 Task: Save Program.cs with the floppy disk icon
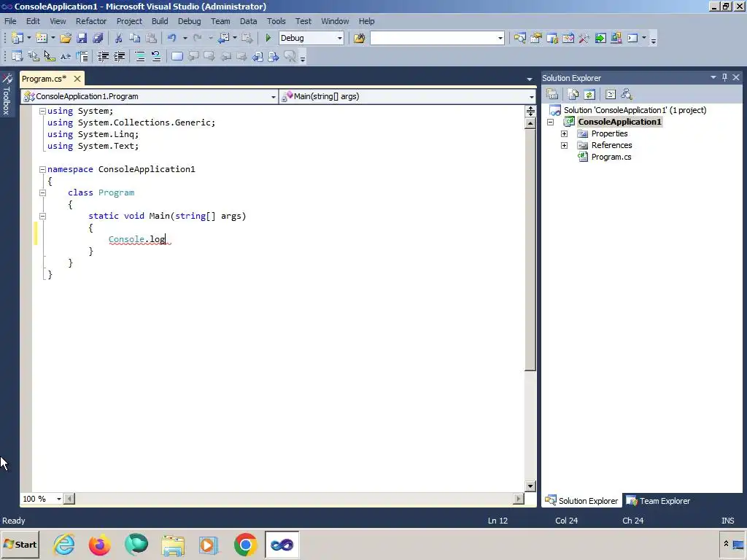(82, 38)
